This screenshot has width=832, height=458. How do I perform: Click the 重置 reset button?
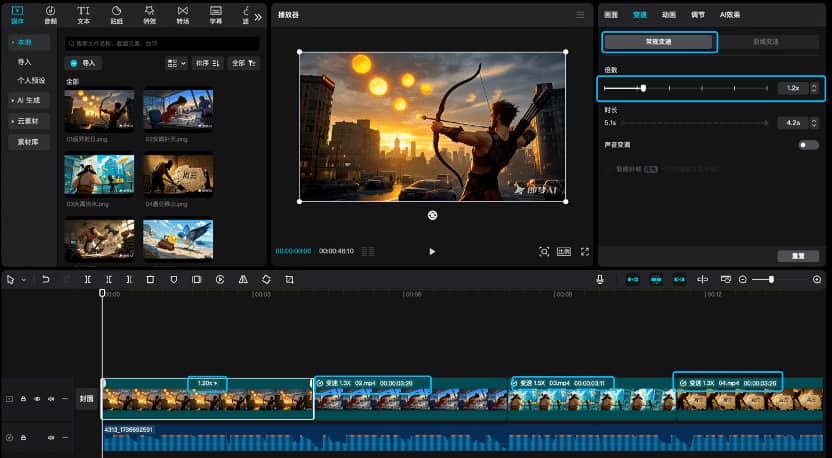[x=798, y=256]
